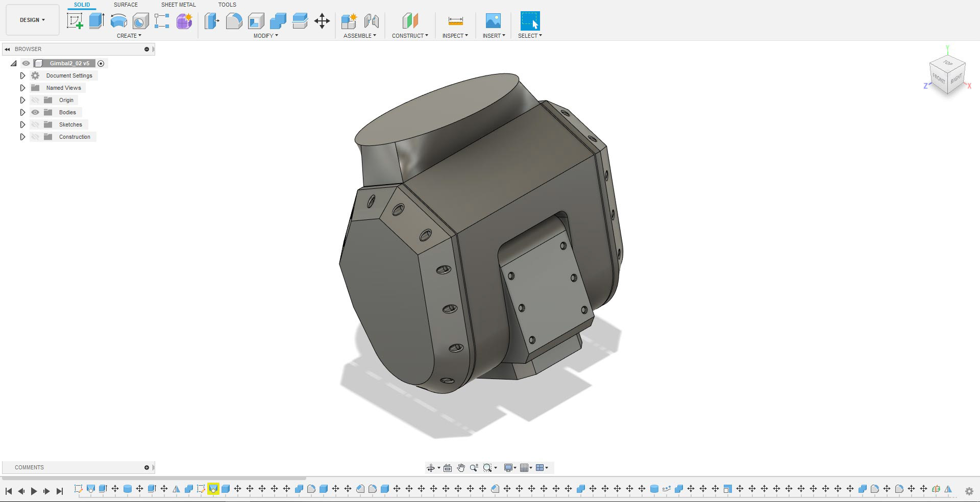Expand the COMMENTS panel

click(146, 467)
